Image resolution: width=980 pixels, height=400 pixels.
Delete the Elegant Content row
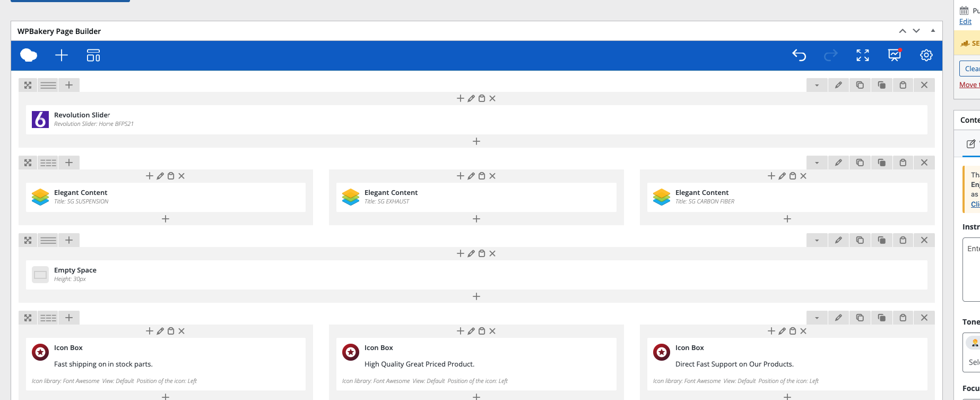[x=924, y=163]
